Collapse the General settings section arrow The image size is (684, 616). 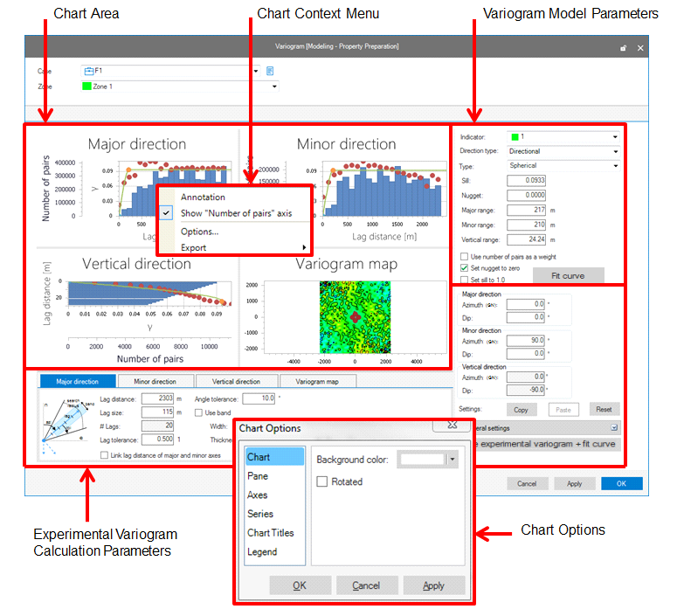click(x=614, y=428)
